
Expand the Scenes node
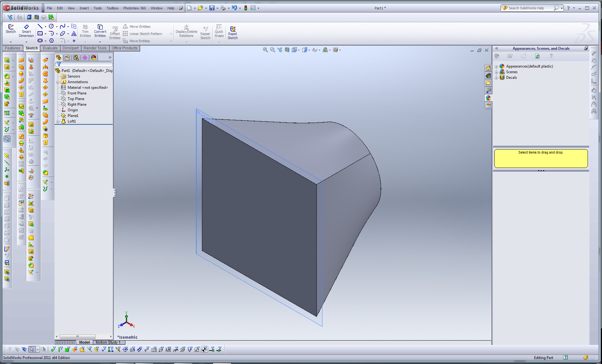[x=497, y=72]
